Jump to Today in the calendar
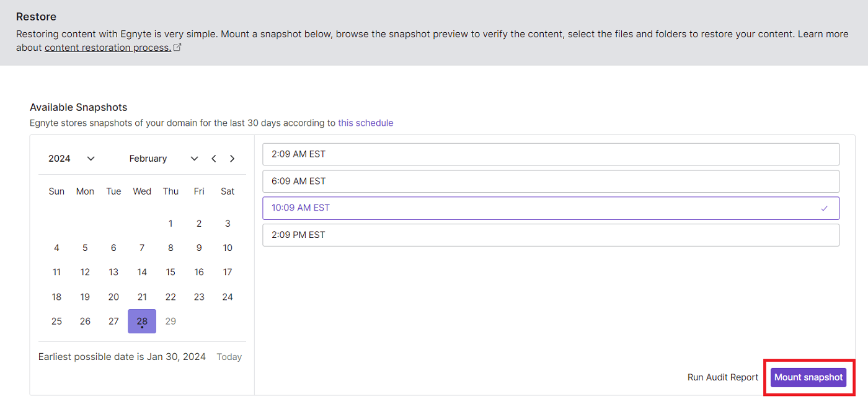 [x=229, y=356]
